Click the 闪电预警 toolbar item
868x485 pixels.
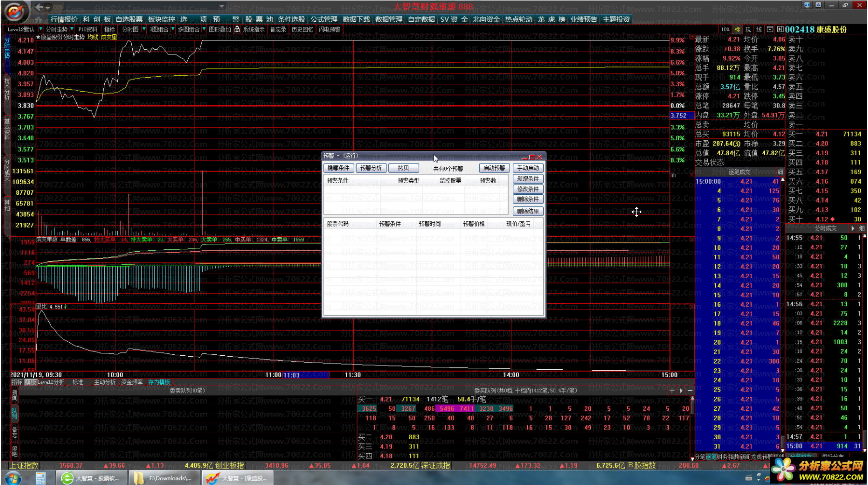pos(330,29)
